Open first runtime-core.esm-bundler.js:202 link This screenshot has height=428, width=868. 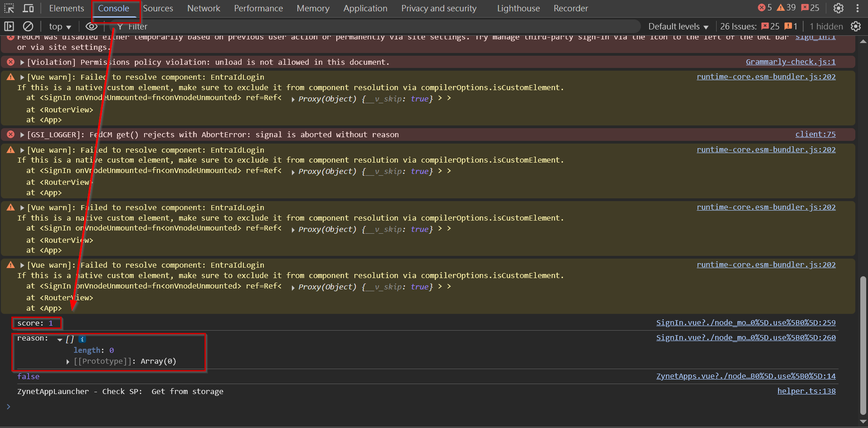click(x=766, y=77)
